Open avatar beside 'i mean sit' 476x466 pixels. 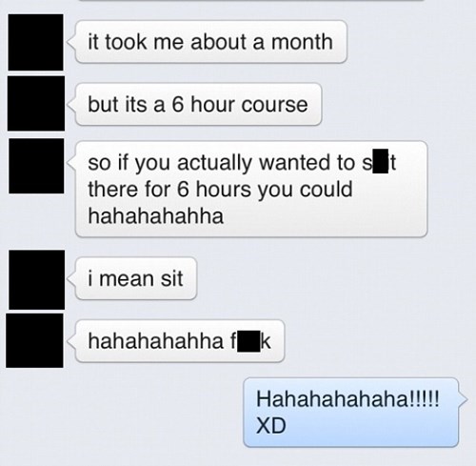37,279
